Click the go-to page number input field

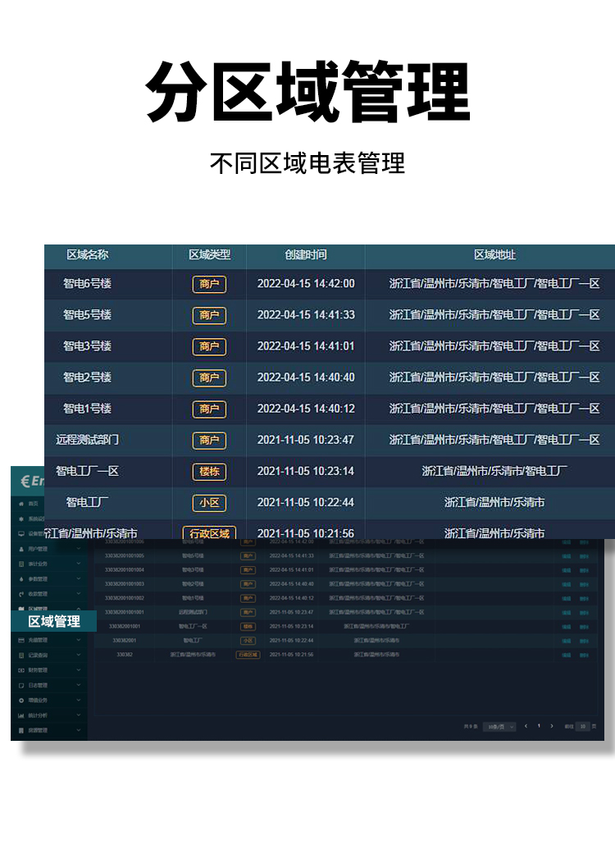pos(581,726)
